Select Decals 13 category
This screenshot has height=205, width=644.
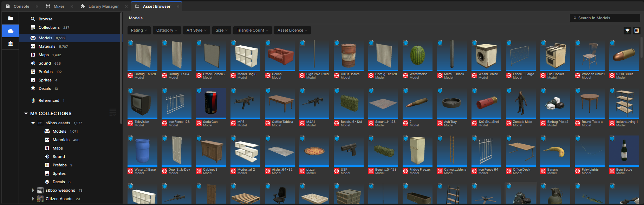(70, 88)
